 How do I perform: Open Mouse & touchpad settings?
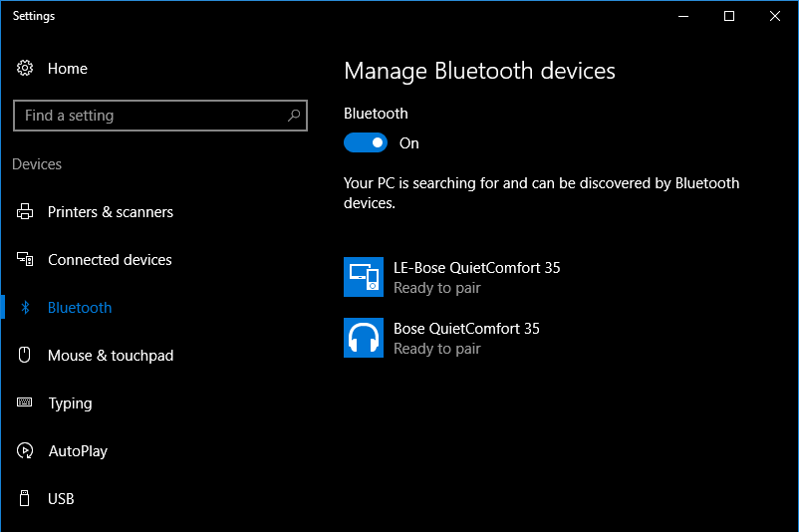pyautogui.click(x=111, y=356)
